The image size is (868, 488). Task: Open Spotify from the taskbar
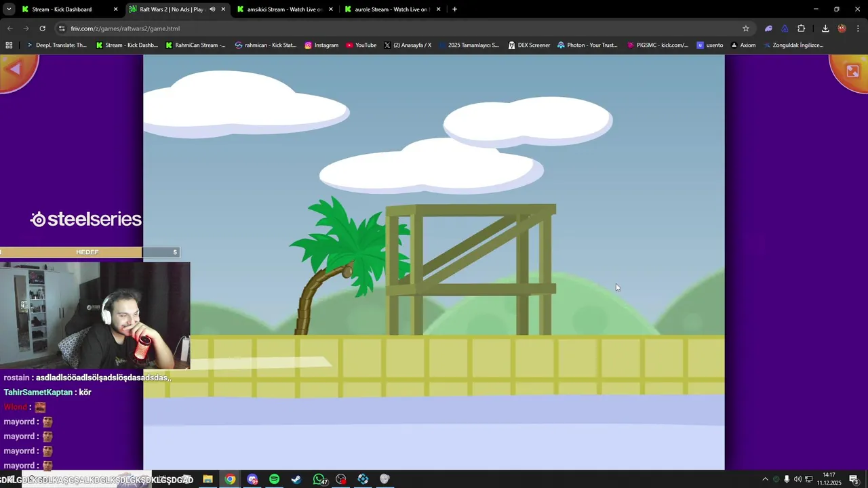click(274, 479)
